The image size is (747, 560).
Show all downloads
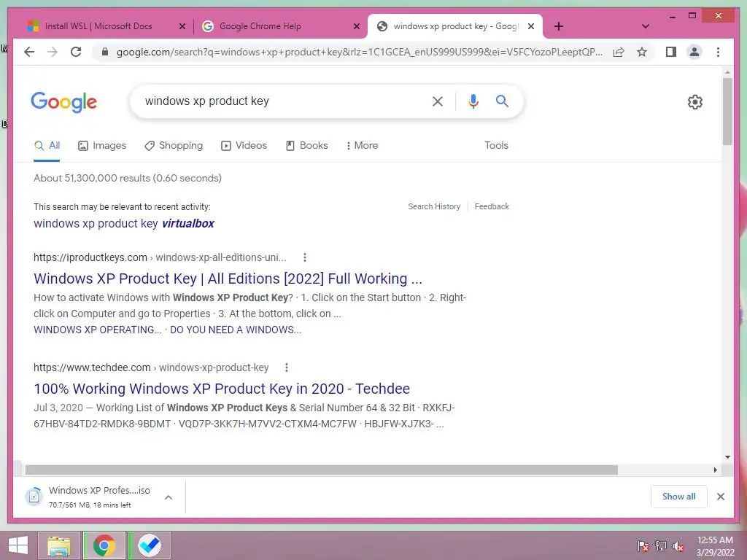(678, 497)
